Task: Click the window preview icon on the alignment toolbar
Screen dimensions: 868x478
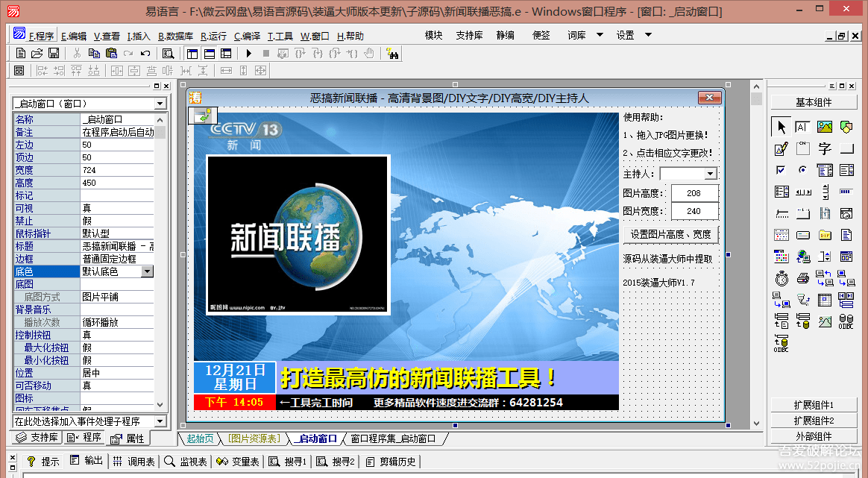Action: point(19,70)
